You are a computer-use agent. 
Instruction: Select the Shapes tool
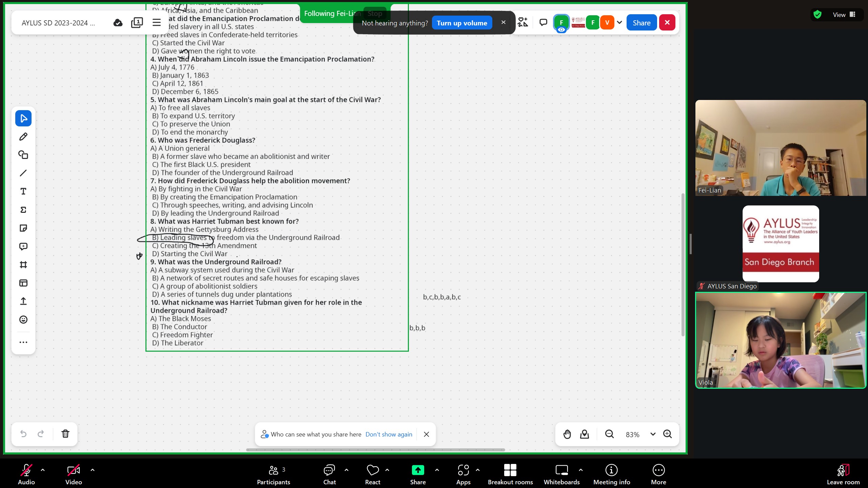click(23, 155)
